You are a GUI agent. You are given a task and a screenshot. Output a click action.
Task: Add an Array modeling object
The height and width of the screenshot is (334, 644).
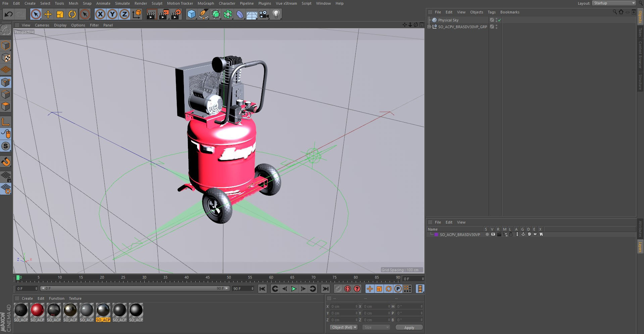[x=228, y=14]
